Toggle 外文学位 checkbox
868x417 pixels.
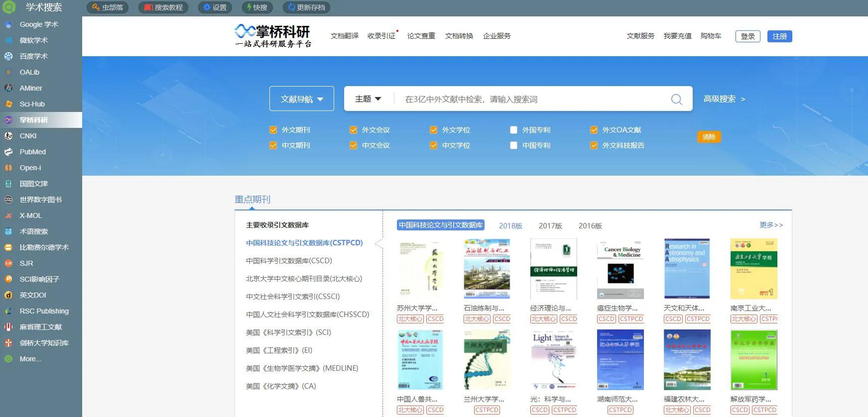pos(433,130)
